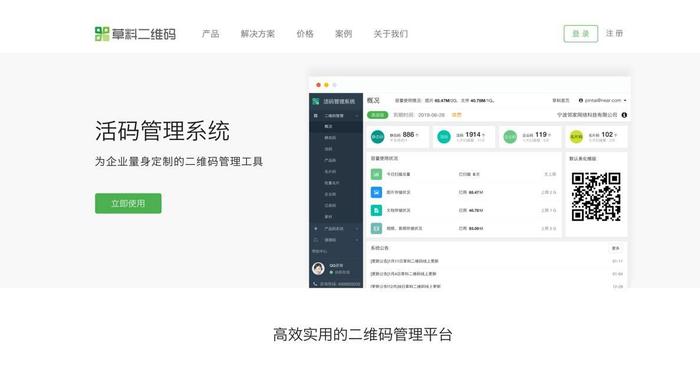Click the 概况 title in the dashboard

[373, 100]
